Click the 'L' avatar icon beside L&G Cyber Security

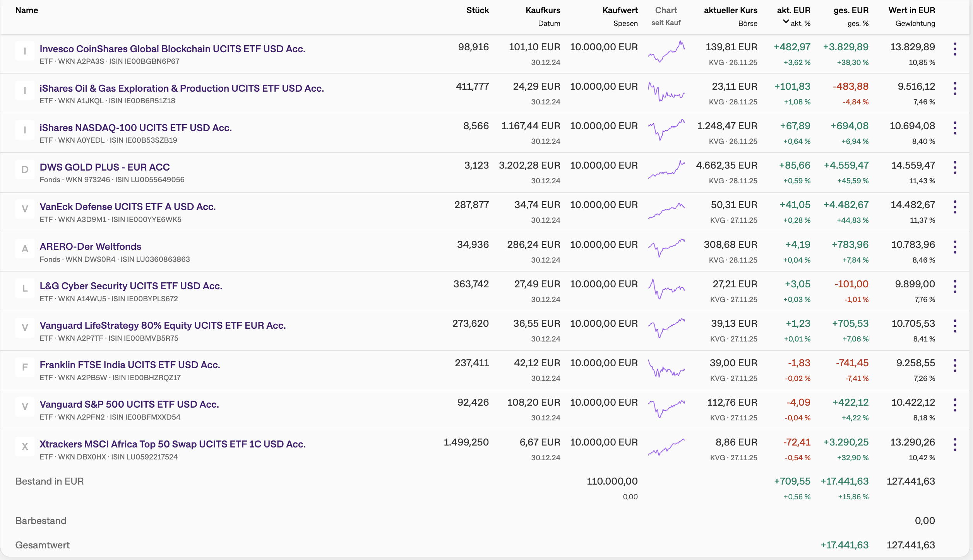25,288
